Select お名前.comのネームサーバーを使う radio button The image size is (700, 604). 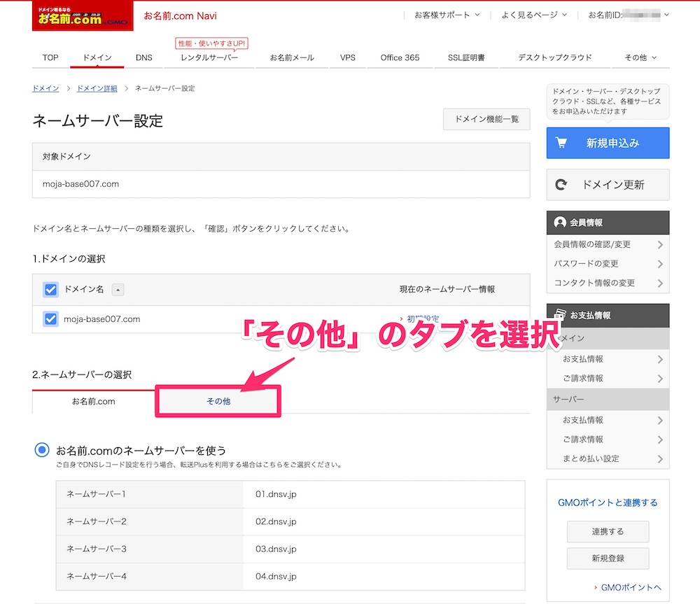pos(42,449)
